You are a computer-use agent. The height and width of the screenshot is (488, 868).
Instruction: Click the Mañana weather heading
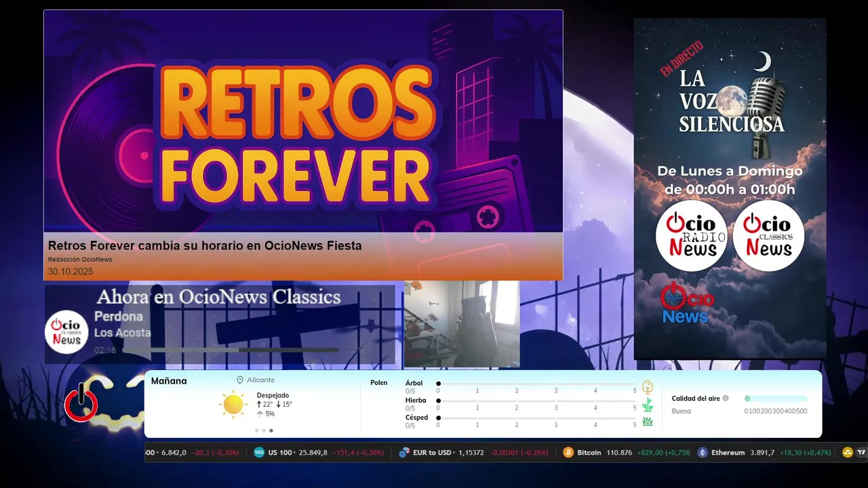pos(169,381)
